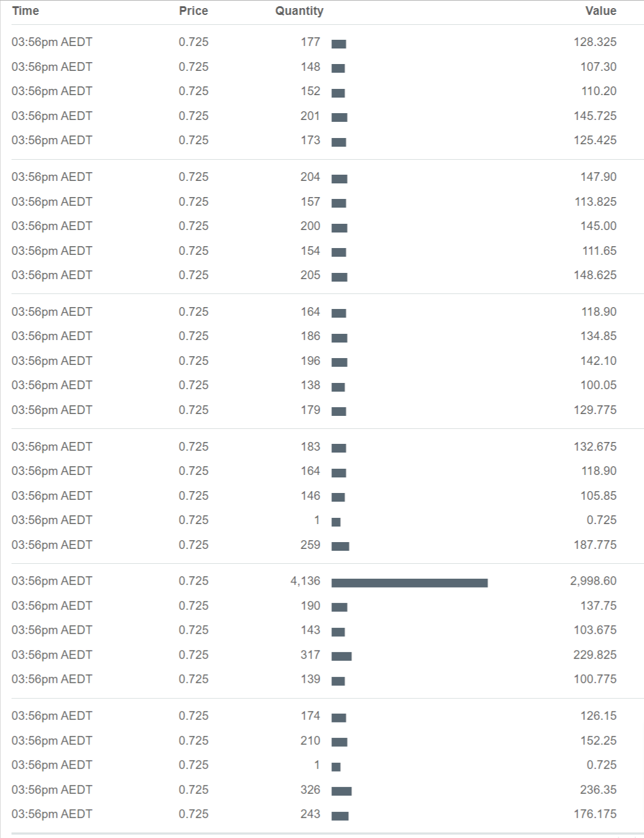
Task: Select the value 236.35
Action: tap(598, 790)
